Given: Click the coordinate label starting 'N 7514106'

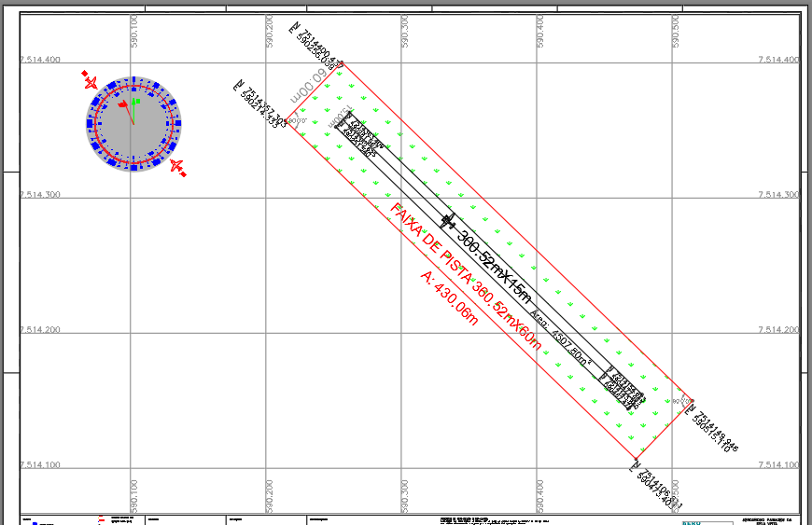Looking at the screenshot, I should (x=655, y=486).
